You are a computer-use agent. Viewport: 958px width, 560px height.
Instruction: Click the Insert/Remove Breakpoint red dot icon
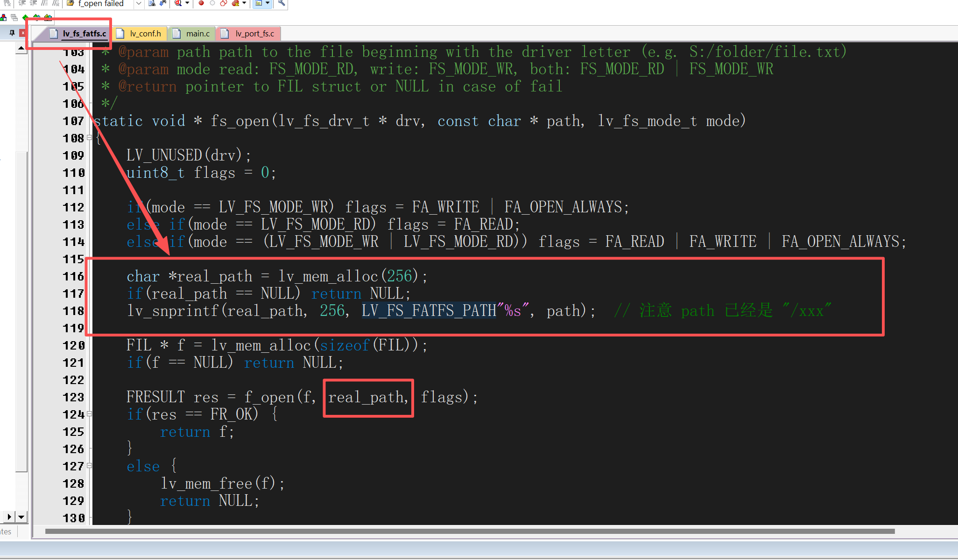click(x=201, y=3)
